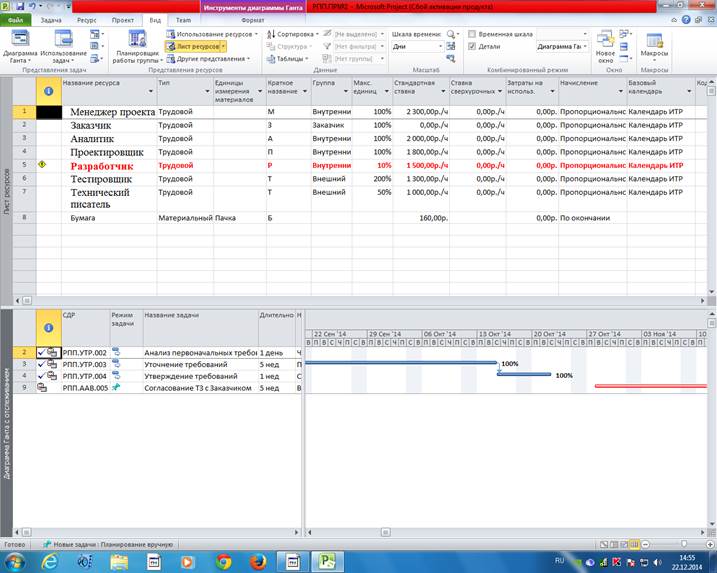Viewport: 717px width, 573px height.
Task: Click the volume speaker icon in the tray
Action: pos(657,562)
